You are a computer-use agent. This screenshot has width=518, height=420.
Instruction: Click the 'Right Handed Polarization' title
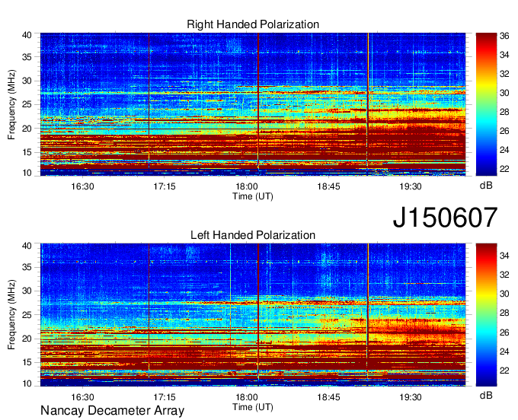pos(253,24)
